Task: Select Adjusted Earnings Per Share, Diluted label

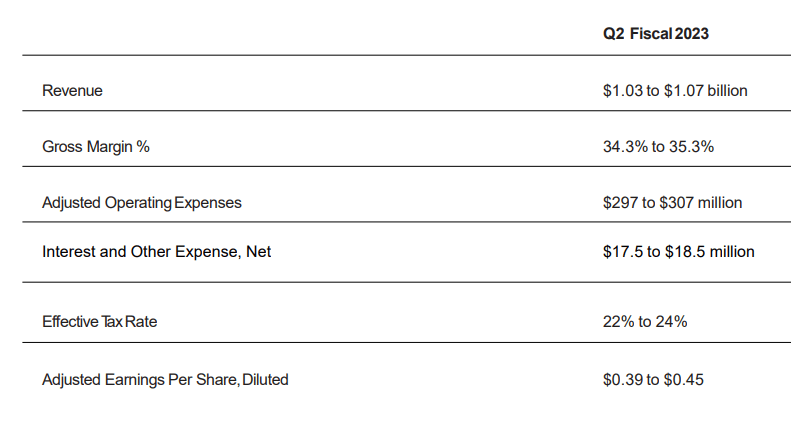Action: pyautogui.click(x=165, y=379)
